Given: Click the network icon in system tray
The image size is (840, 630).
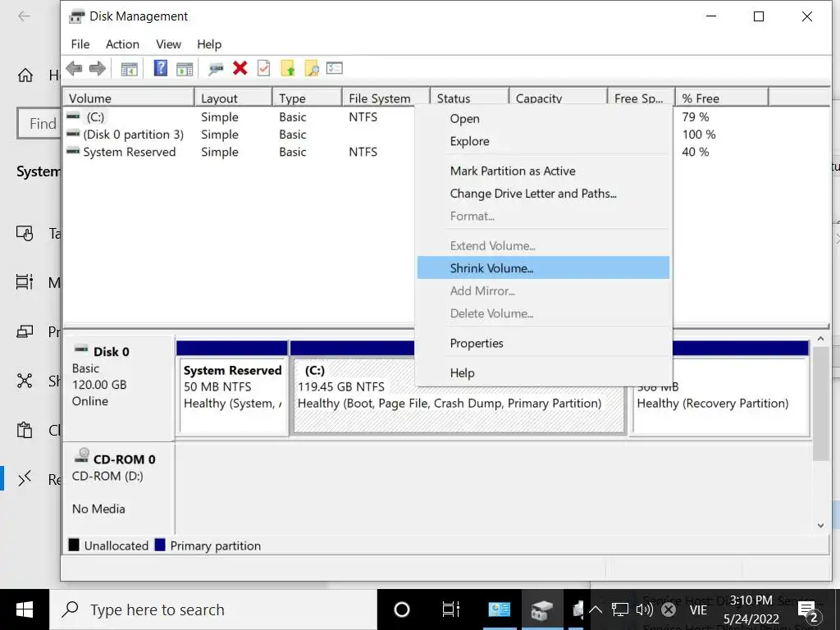Looking at the screenshot, I should point(620,609).
